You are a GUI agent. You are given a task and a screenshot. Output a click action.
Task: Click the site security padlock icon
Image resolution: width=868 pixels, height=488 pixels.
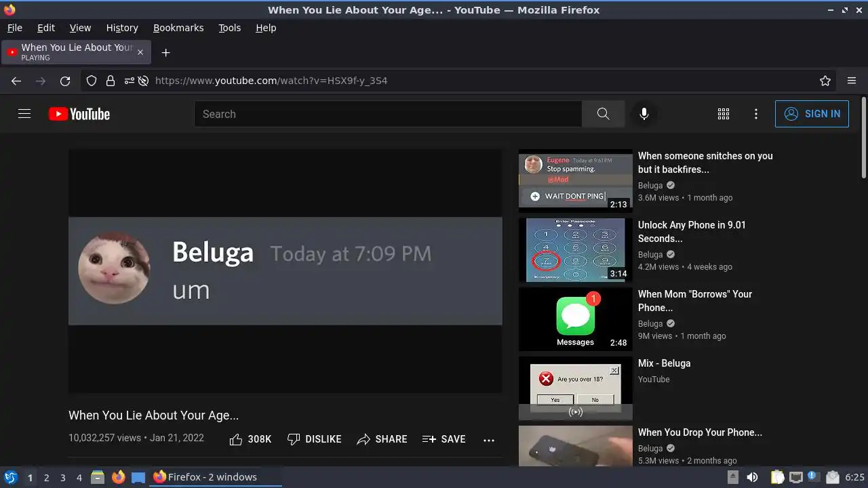coord(110,81)
